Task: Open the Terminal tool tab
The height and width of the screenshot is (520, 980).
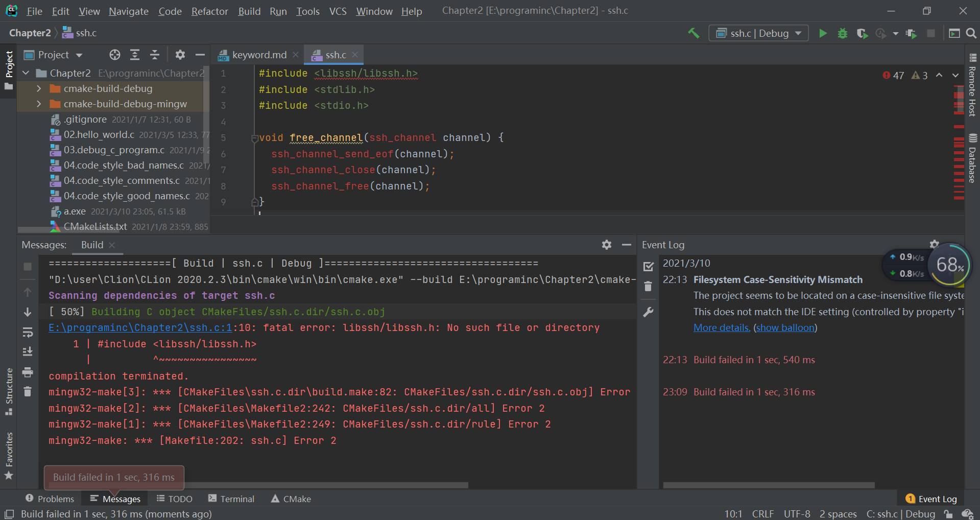Action: 231,499
